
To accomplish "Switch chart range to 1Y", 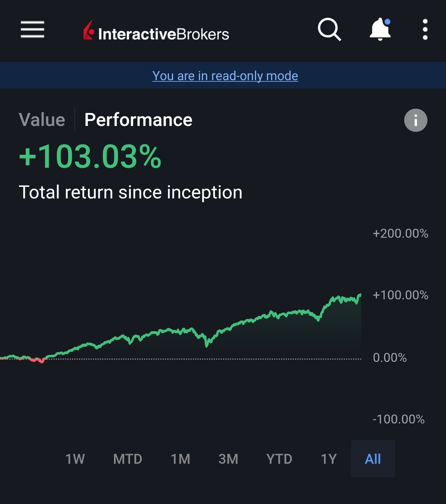I will [x=329, y=459].
